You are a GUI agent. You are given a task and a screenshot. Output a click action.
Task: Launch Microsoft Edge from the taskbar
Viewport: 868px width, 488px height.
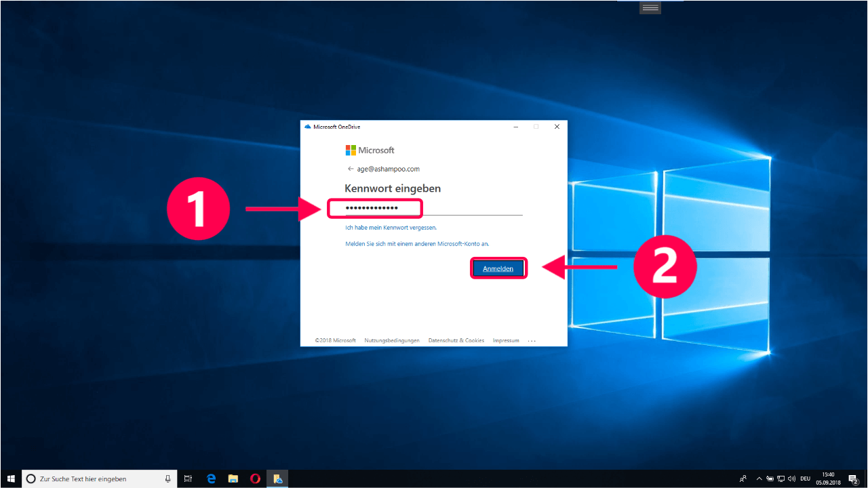pyautogui.click(x=211, y=479)
